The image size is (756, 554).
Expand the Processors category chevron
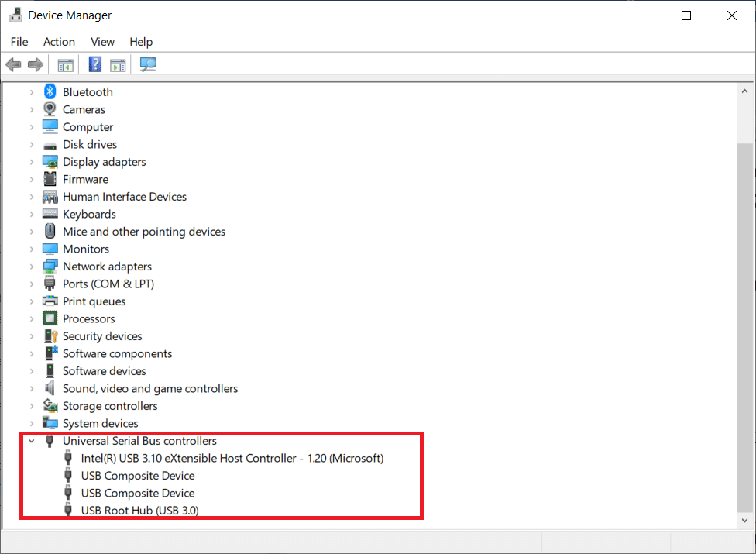coord(32,318)
